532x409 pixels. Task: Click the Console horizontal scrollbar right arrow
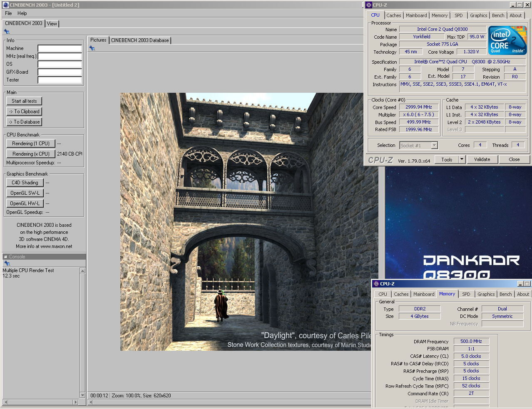coord(75,402)
